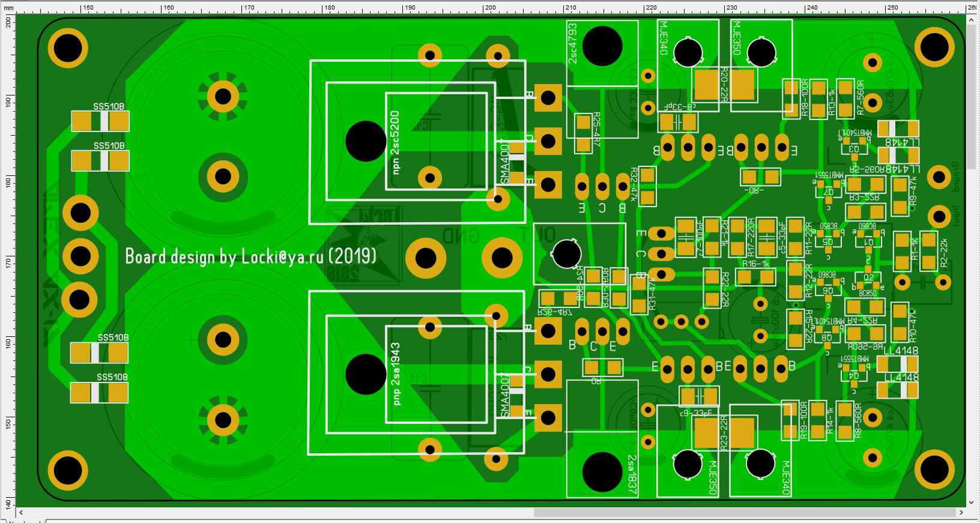
Task: Click the c8-33pF capacitor label
Action: coord(680,107)
